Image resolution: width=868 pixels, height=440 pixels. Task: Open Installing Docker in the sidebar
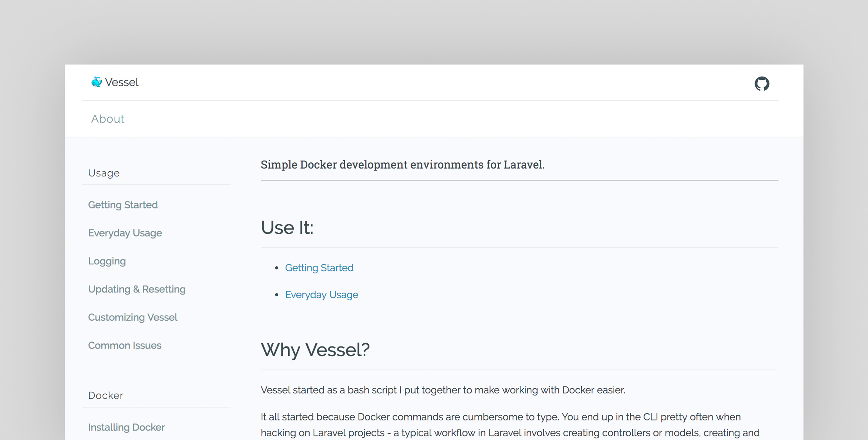[x=126, y=427]
